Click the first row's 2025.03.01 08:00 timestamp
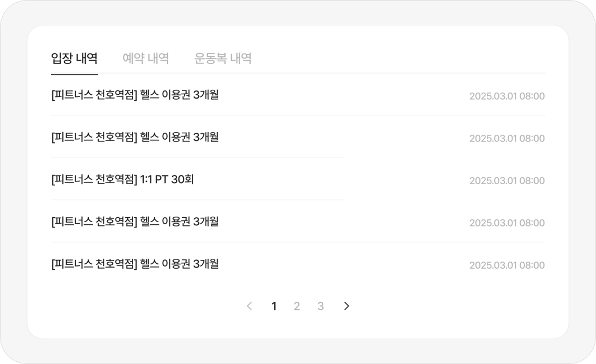The height and width of the screenshot is (364, 596). [x=507, y=96]
